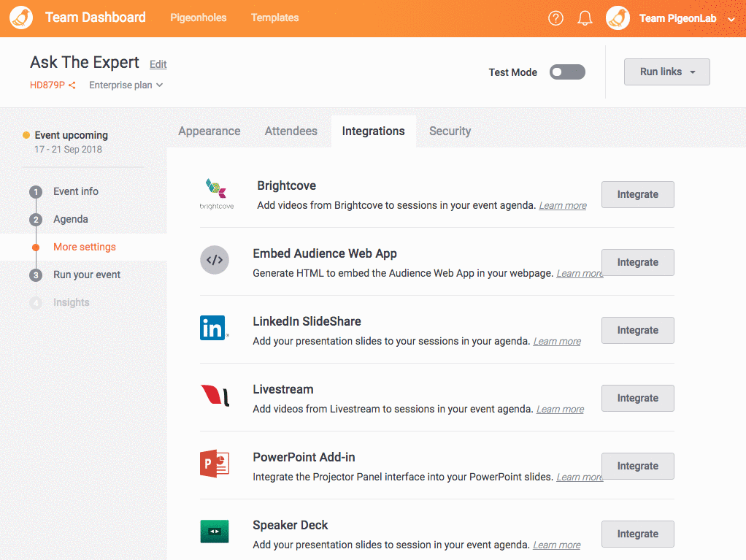Open Templates in top navigation
Viewport: 746px width, 560px height.
point(275,18)
